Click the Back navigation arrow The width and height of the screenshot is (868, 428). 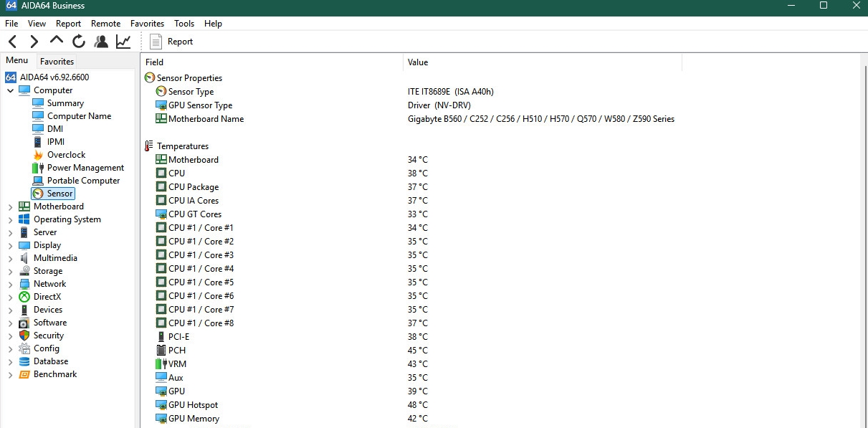click(x=13, y=42)
